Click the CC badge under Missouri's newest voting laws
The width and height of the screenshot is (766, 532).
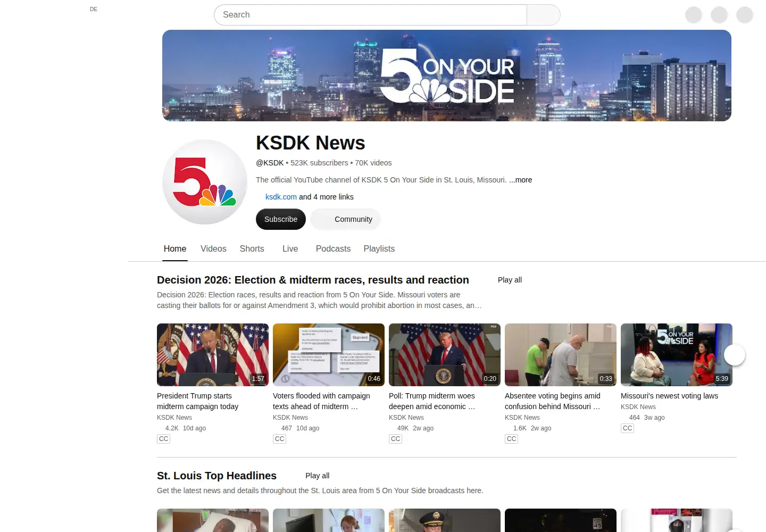pos(627,428)
